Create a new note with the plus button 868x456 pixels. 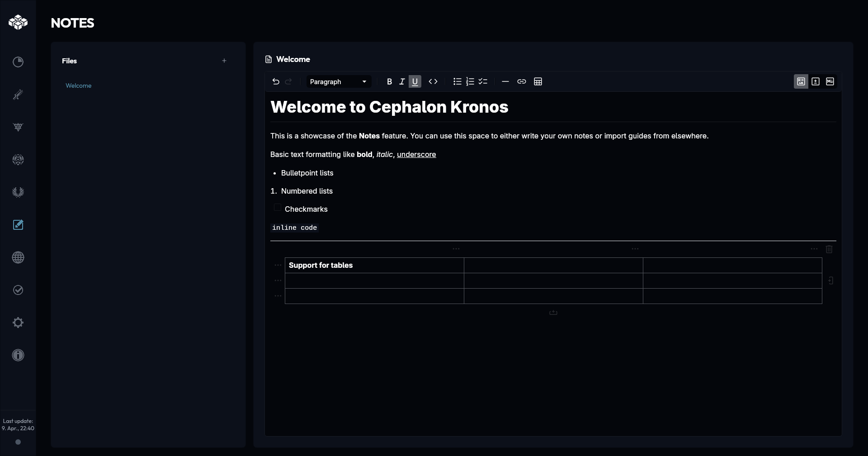tap(224, 60)
